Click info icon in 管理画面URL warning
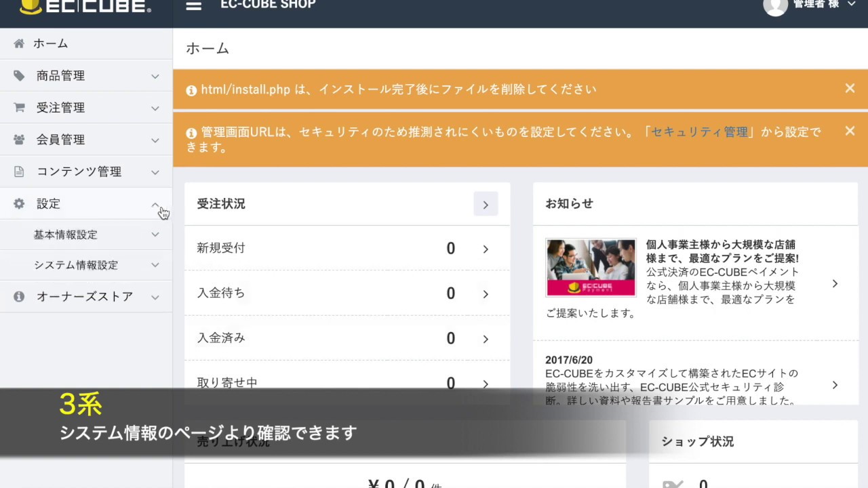Screen dimensions: 868x488 [x=191, y=133]
